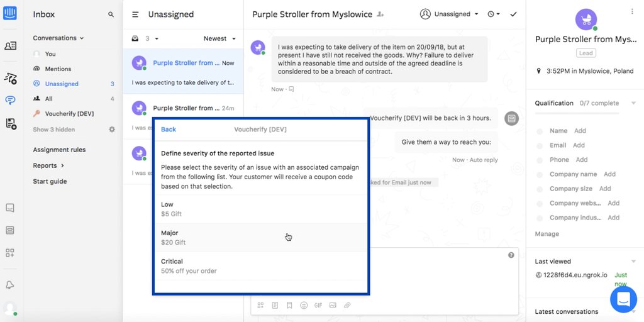Image resolution: width=644 pixels, height=322 pixels.
Task: Open the Intercom logo home icon
Action: click(x=10, y=13)
